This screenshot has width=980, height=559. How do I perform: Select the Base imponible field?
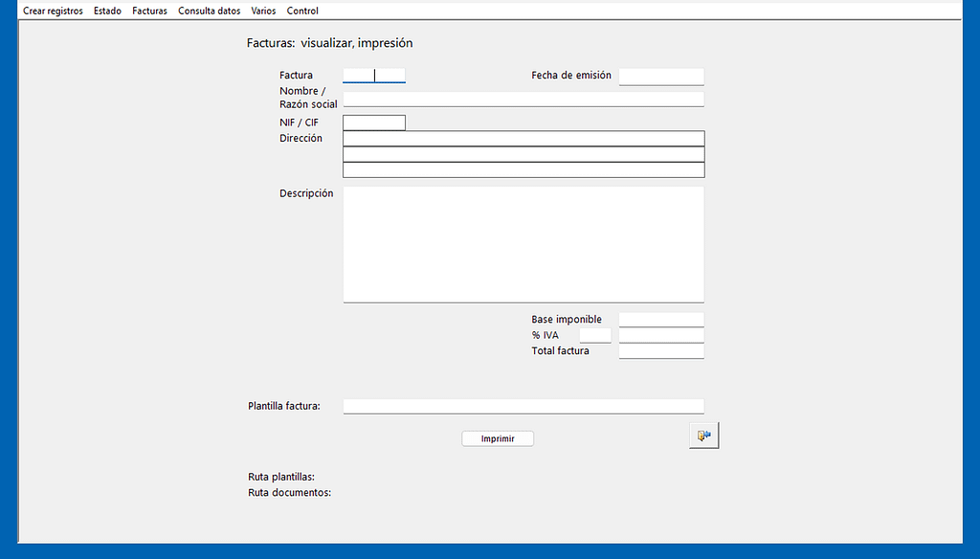[x=660, y=320]
